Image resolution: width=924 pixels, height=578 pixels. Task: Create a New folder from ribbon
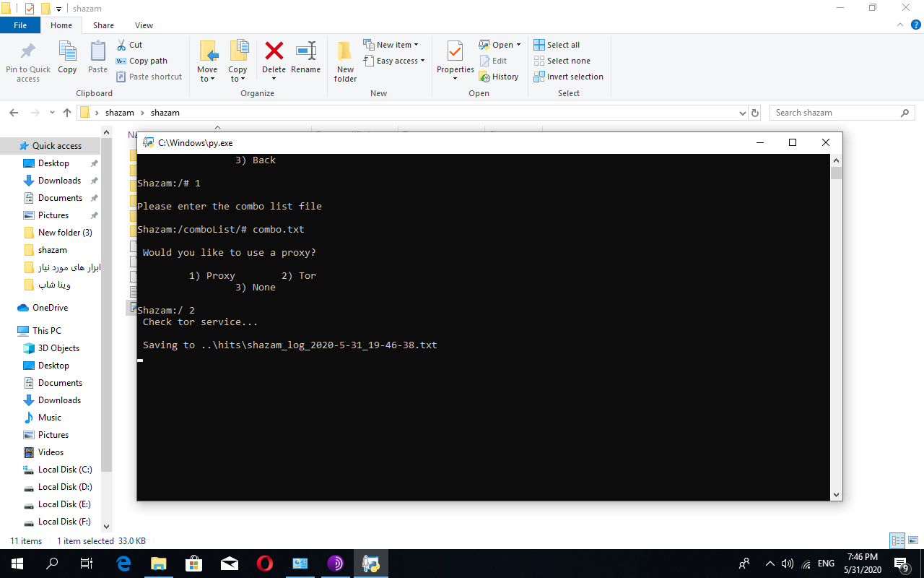click(x=345, y=61)
